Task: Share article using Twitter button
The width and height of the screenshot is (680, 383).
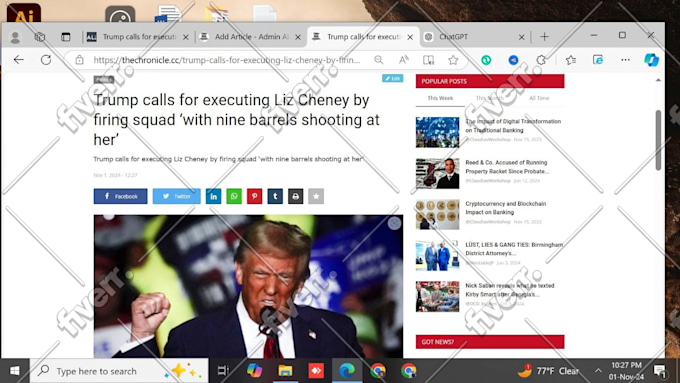Action: click(x=177, y=196)
